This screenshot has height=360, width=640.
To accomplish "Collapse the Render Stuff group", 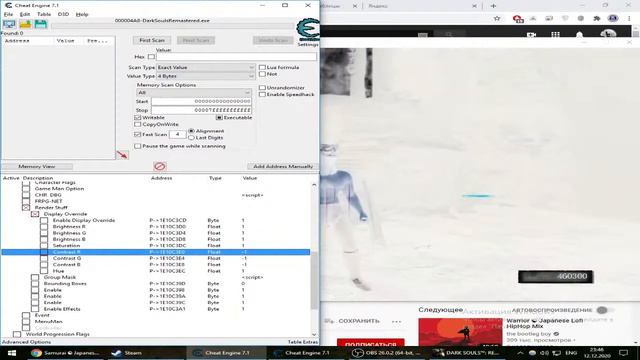I will pyautogui.click(x=26, y=208).
